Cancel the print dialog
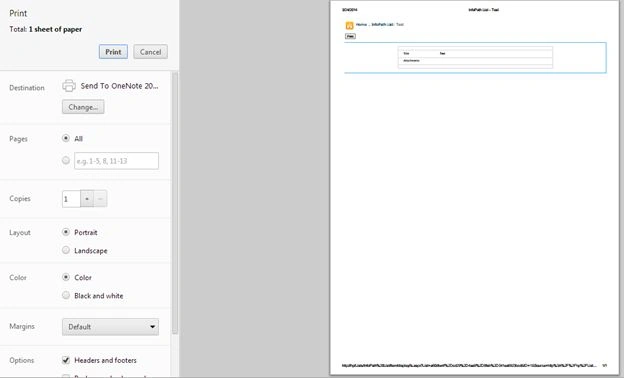624x378 pixels. click(x=150, y=52)
